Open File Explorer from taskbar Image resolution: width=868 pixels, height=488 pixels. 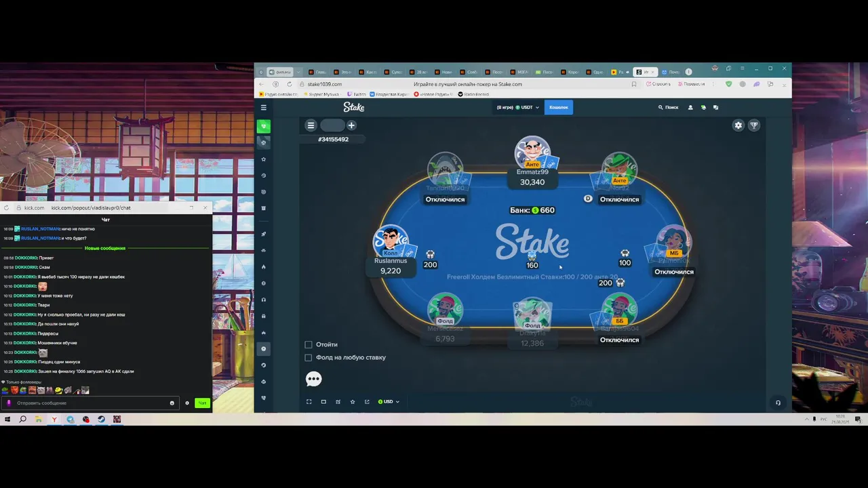click(39, 420)
